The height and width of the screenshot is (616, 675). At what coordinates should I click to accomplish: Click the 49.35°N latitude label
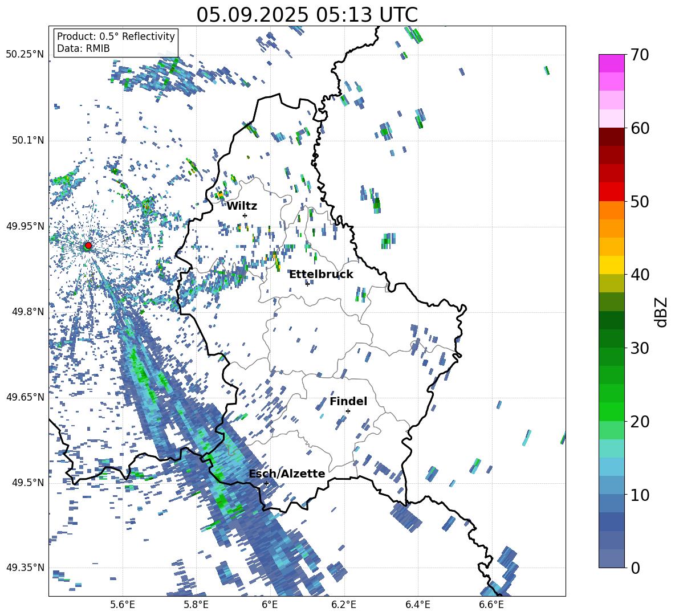[25, 568]
